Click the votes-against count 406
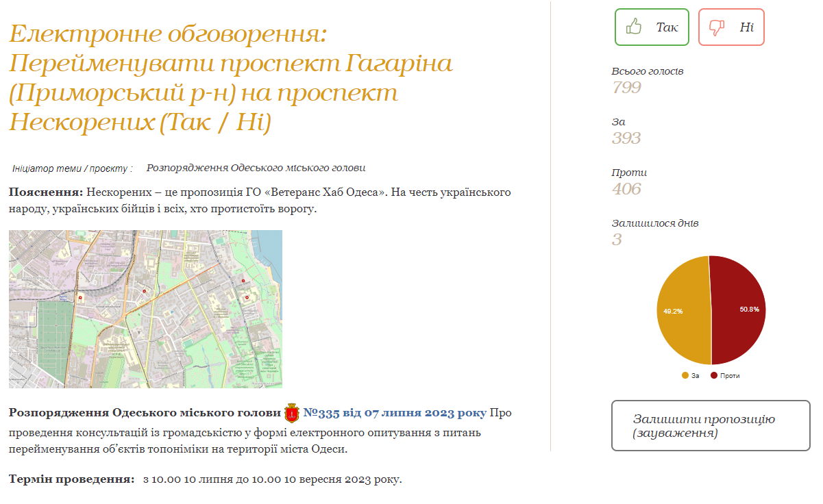Screen dimensions: 823x504 pos(626,188)
